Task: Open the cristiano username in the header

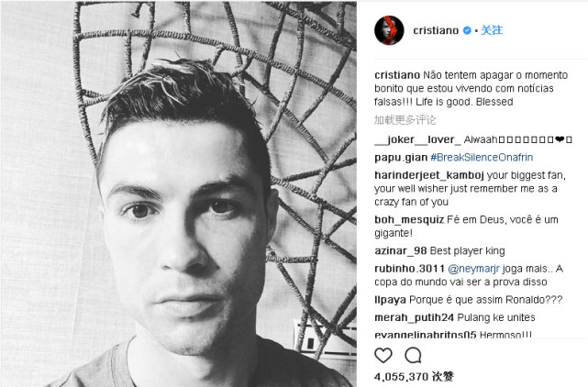Action: pyautogui.click(x=436, y=30)
